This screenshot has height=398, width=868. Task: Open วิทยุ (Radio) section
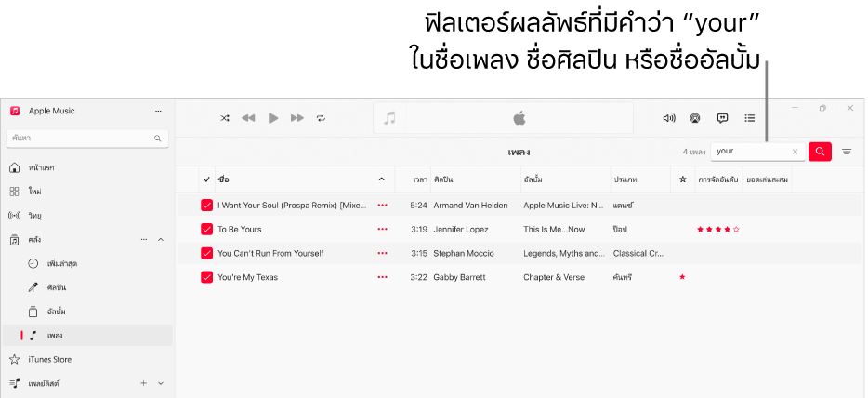point(87,216)
